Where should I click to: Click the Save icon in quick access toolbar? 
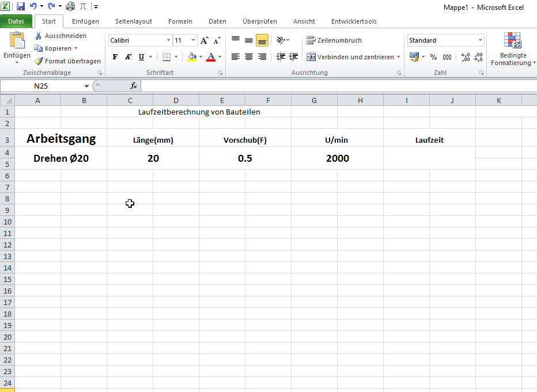[21, 6]
